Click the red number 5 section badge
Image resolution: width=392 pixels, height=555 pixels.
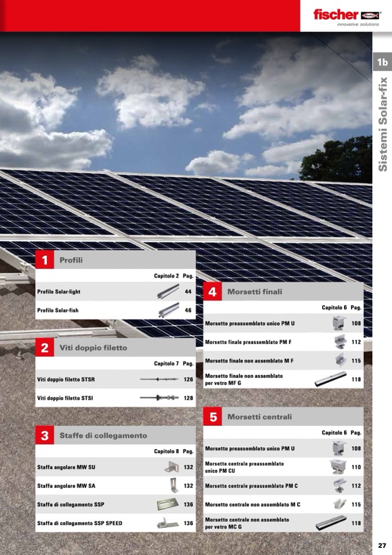point(213,417)
